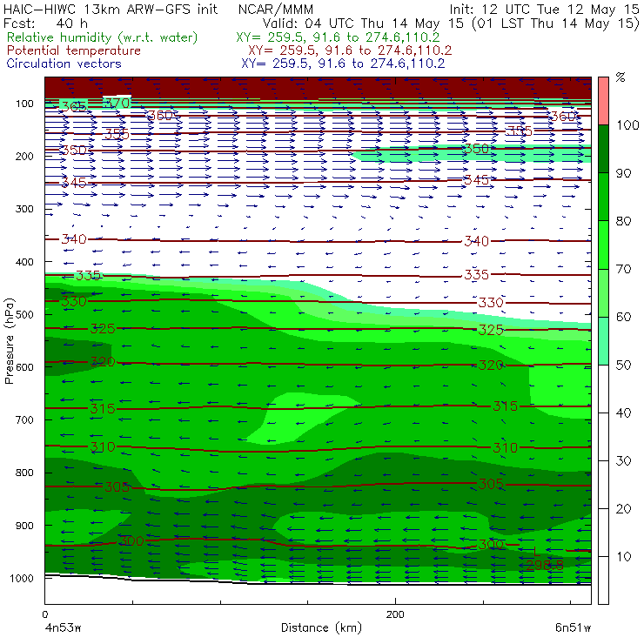The width and height of the screenshot is (644, 644).
Task: Click the red XY coordinates line
Action: pyautogui.click(x=350, y=50)
